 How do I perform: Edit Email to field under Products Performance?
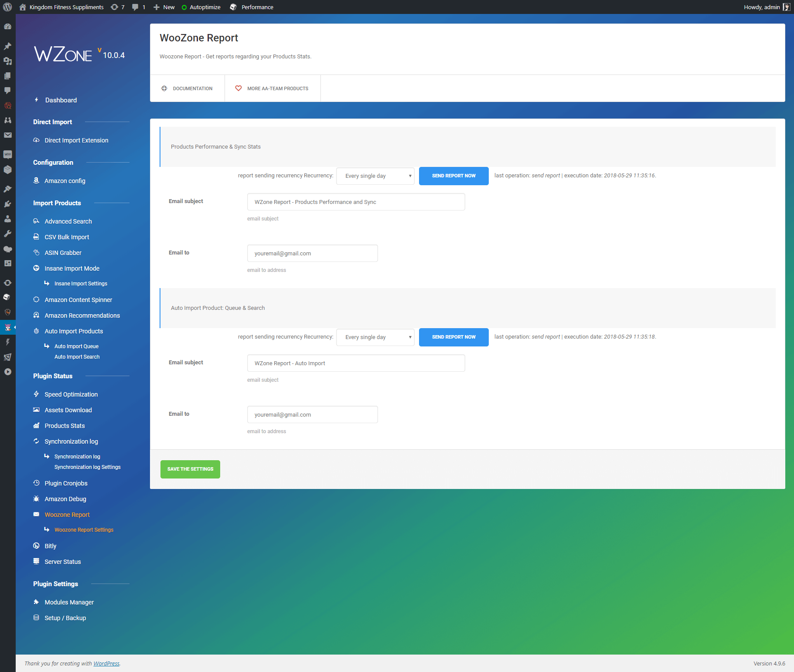pos(313,253)
